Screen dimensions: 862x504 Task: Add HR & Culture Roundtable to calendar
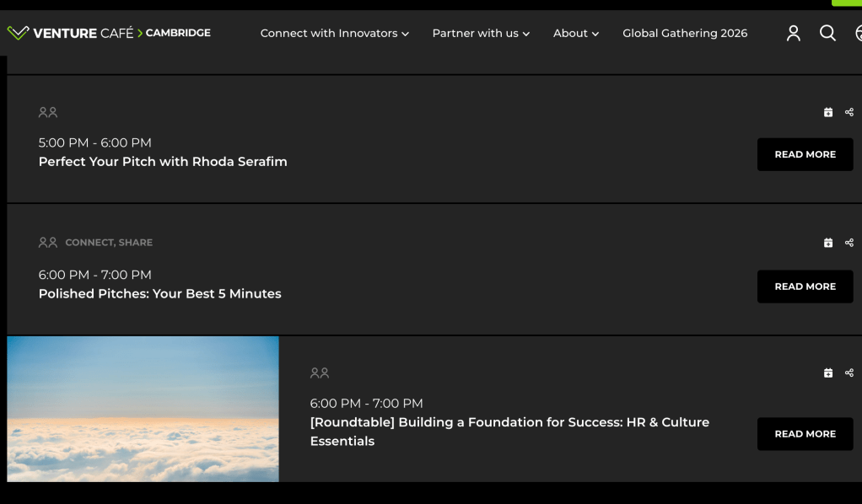point(828,373)
